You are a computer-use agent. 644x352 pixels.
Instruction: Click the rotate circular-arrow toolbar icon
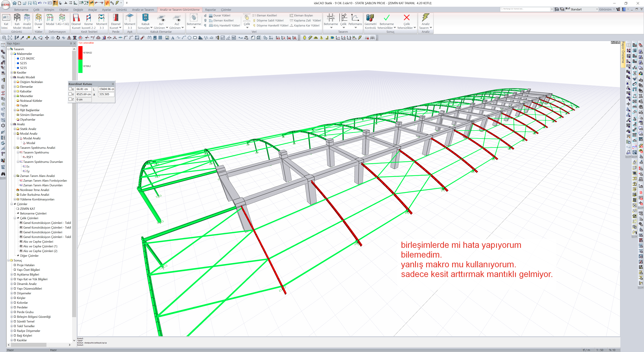58,38
